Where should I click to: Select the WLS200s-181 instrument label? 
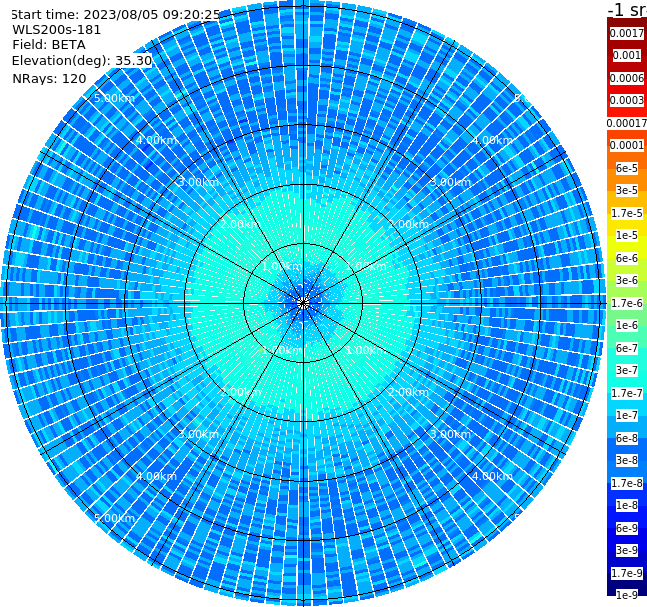(57, 30)
